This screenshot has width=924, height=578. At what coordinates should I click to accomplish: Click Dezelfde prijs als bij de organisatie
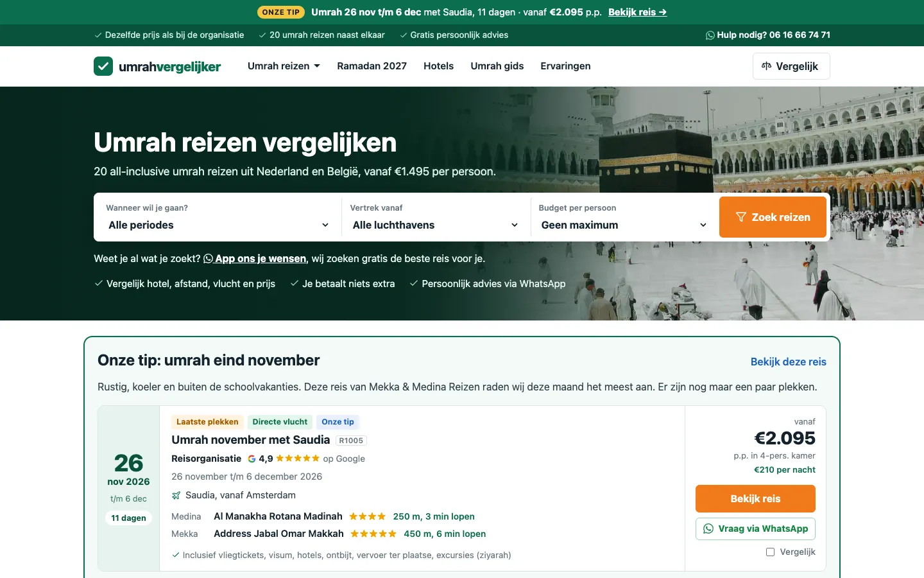(x=169, y=35)
